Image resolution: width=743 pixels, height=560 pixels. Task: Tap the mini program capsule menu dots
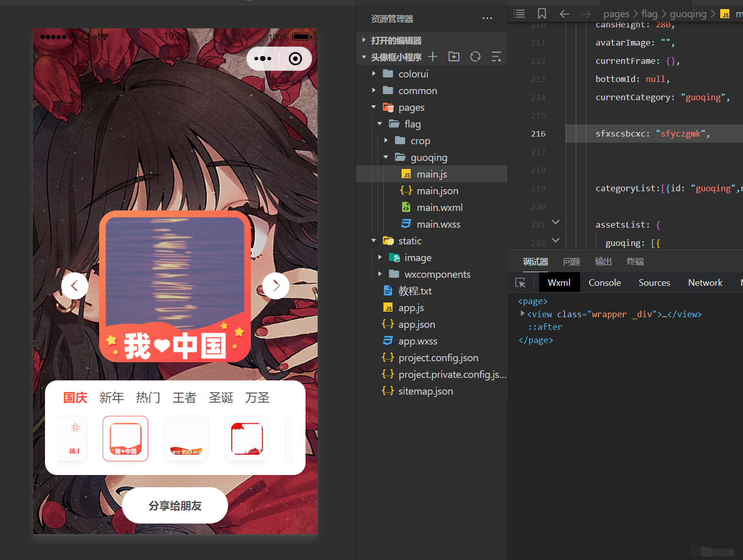coord(263,59)
